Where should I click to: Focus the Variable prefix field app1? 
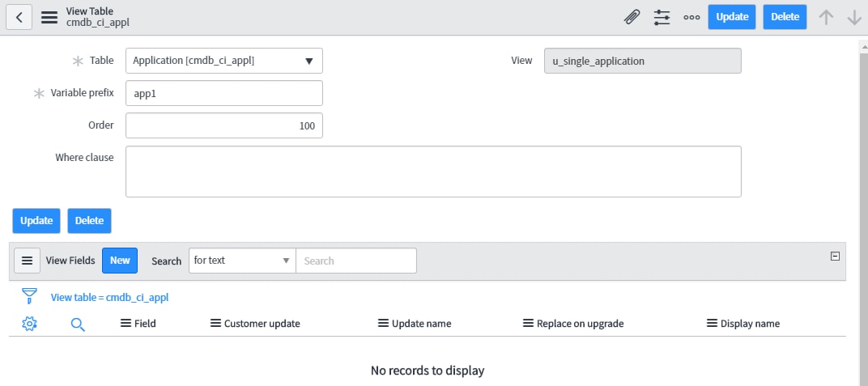click(x=224, y=93)
